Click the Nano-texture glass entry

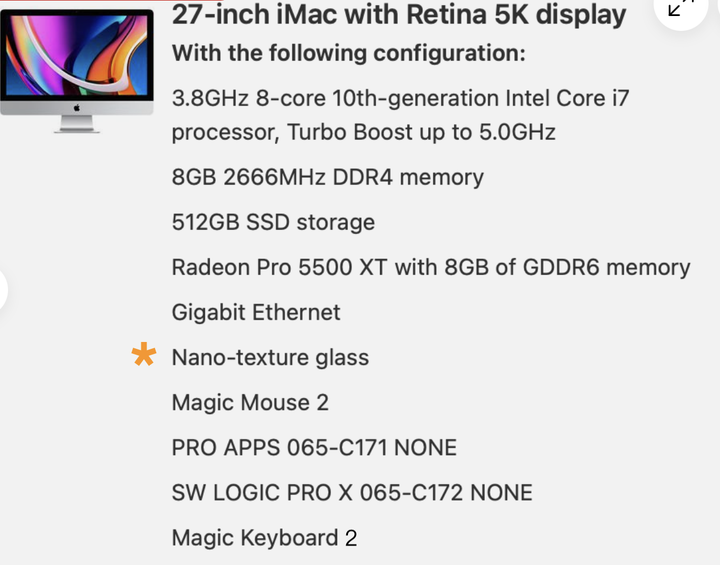point(270,357)
